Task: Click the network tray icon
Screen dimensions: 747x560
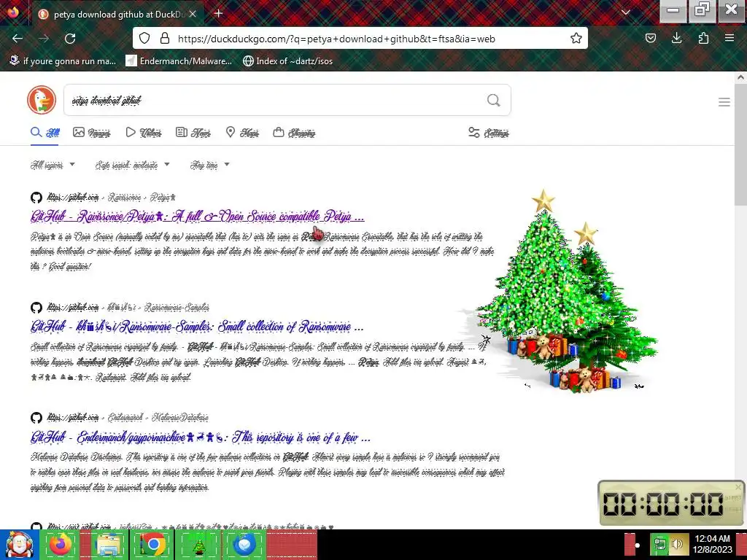Action: pyautogui.click(x=659, y=544)
